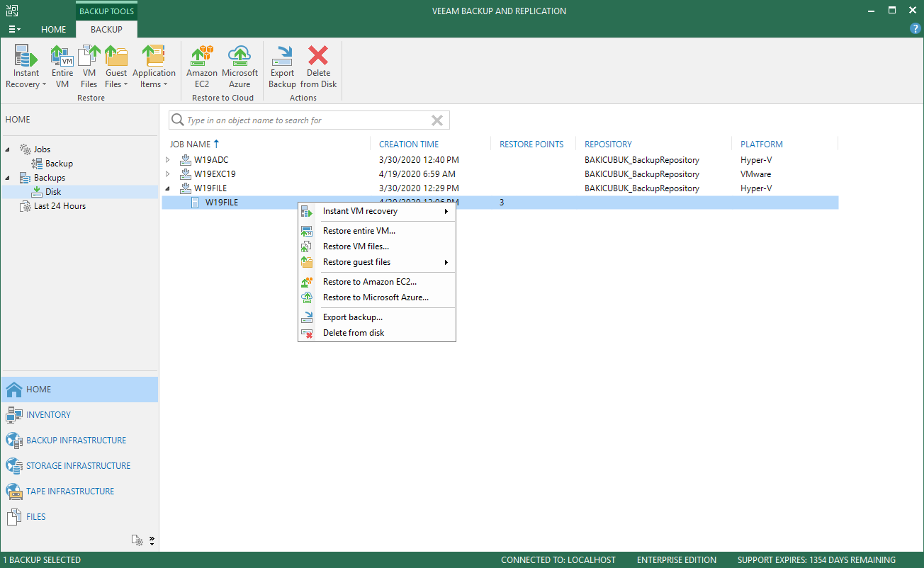924x568 pixels.
Task: Open Application Items ribbon button
Action: pos(154,67)
